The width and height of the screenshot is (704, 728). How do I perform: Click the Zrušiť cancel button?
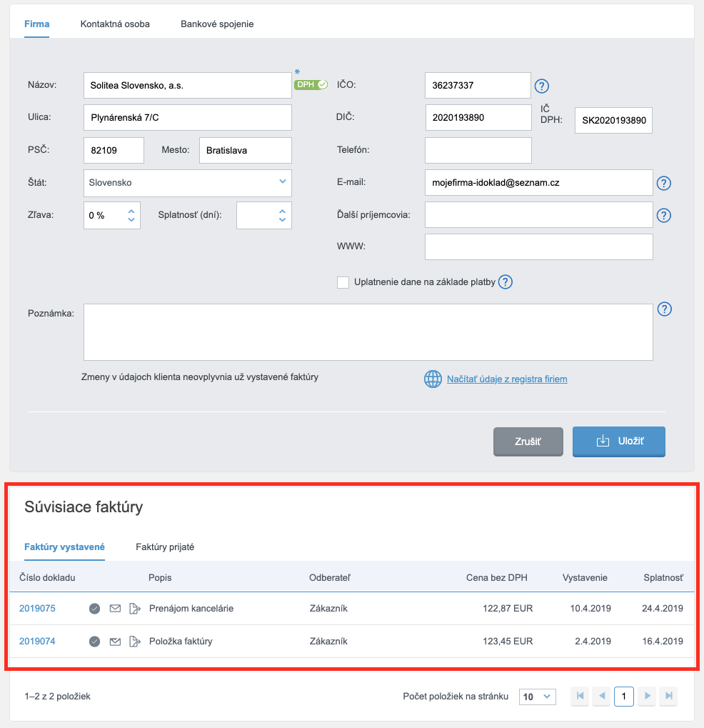coord(528,442)
